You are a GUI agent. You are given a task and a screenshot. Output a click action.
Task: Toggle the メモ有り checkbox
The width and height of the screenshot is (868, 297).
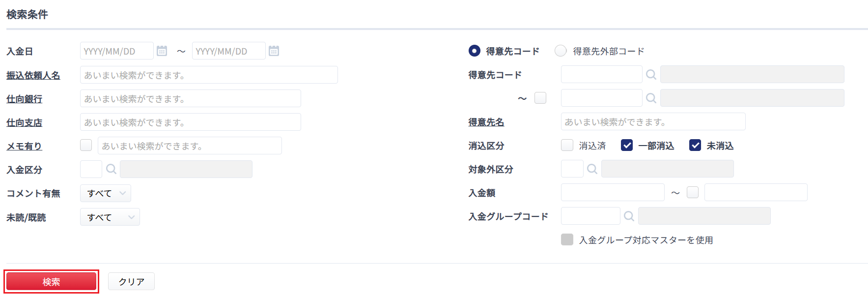(86, 145)
